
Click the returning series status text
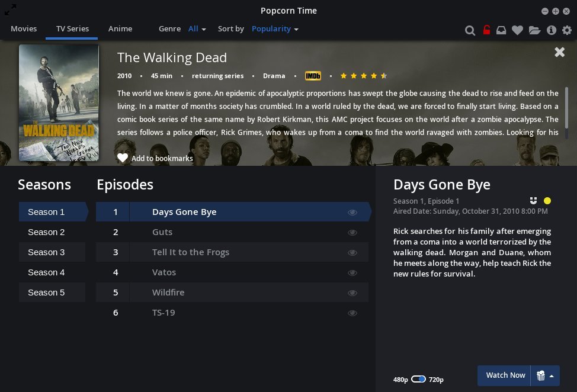coord(217,76)
